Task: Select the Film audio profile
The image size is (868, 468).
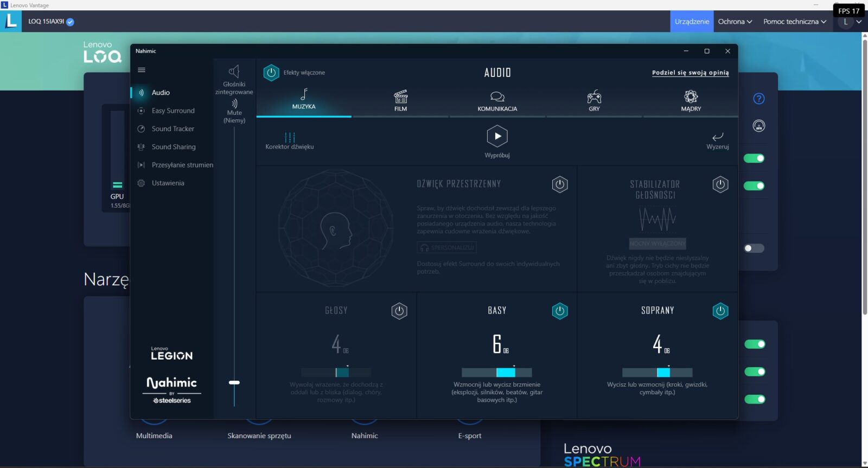Action: [x=400, y=100]
